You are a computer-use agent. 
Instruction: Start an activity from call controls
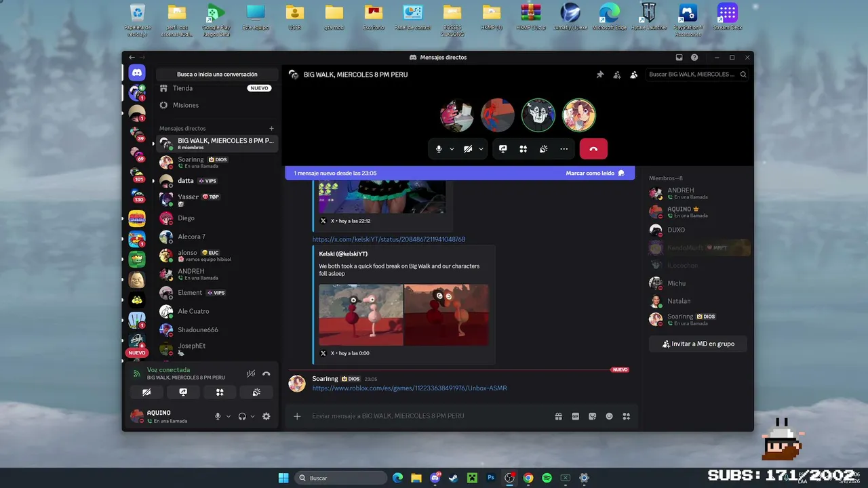click(x=524, y=149)
